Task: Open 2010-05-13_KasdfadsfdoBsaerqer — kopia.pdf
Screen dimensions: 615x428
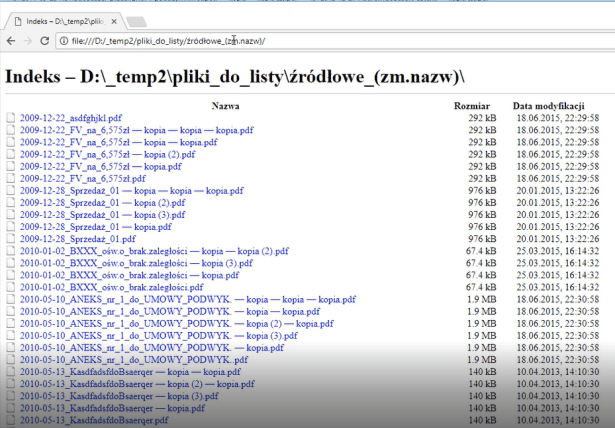Action: pyautogui.click(x=113, y=408)
